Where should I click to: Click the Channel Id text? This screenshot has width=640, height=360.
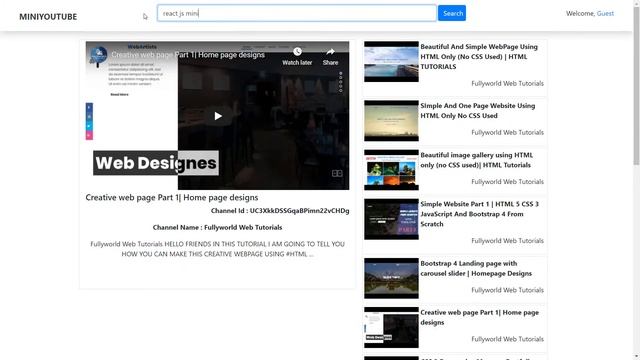coord(280,211)
